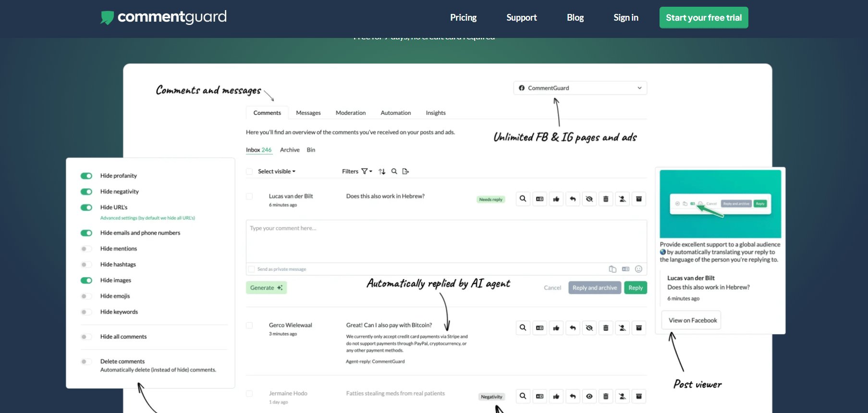Click the translate icon on Lucas van der Bilt's comment
The image size is (868, 413).
click(x=540, y=199)
